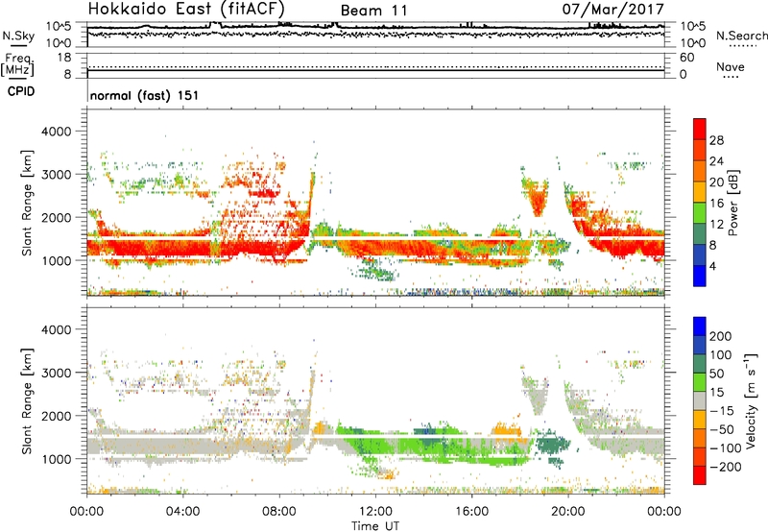The image size is (768, 532).
Task: Click the '16:00' time tick label
Action: coord(471,512)
